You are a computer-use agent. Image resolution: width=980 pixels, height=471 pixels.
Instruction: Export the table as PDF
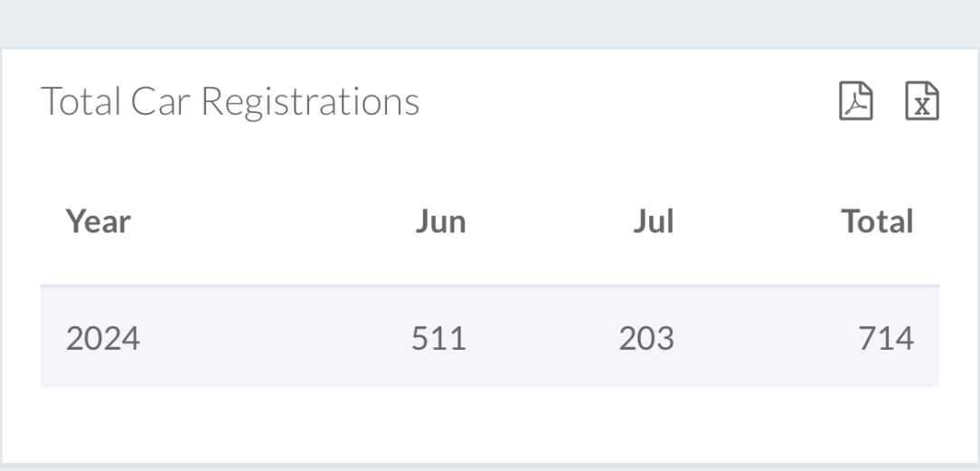click(855, 100)
